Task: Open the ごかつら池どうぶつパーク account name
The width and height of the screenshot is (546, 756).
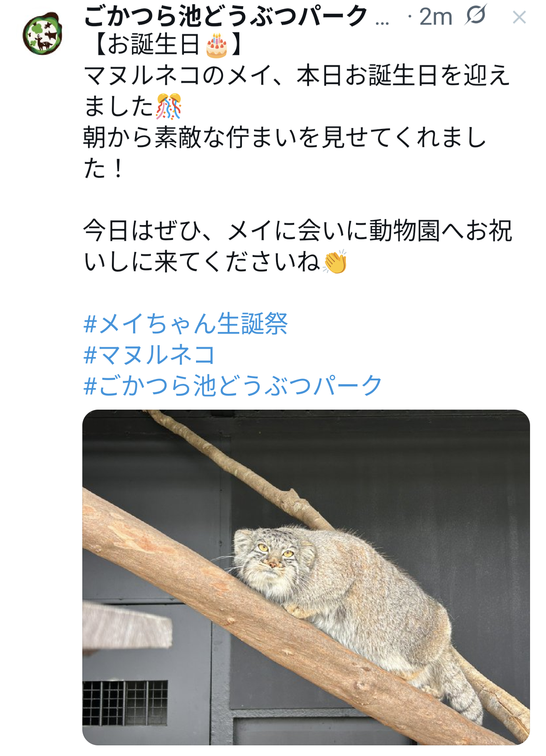Action: [226, 16]
